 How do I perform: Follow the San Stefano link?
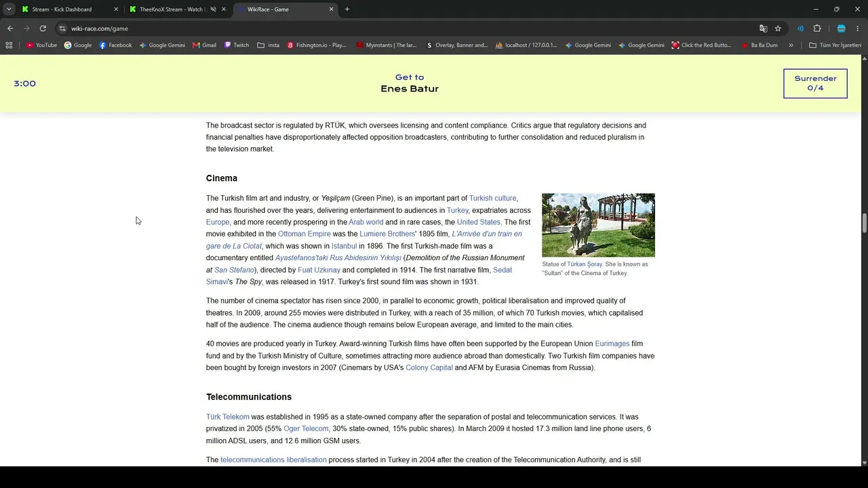click(x=234, y=270)
